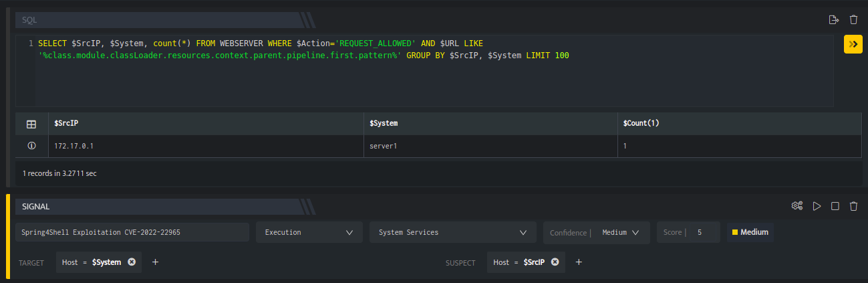Viewport: 868px width, 283px height.
Task: Run the query with the yellow arrow button
Action: (x=853, y=44)
